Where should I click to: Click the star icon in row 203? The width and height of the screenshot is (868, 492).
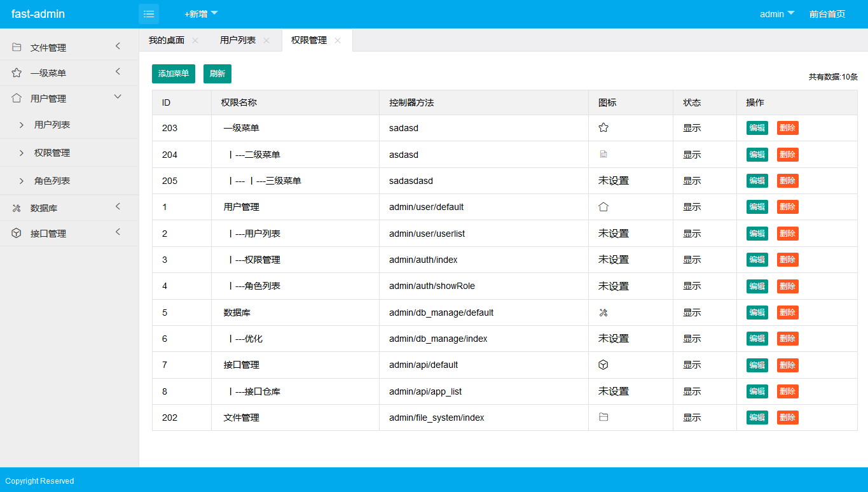[x=603, y=128]
